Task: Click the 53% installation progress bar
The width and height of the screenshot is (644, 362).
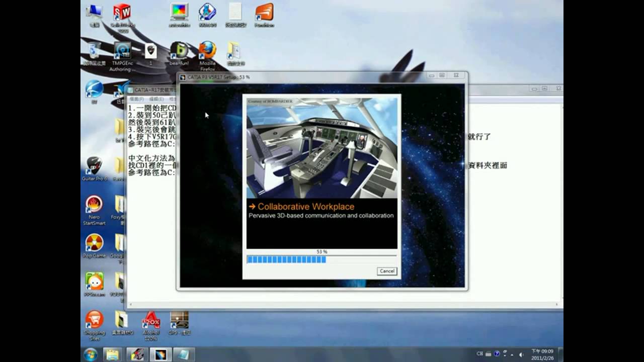Action: (321, 259)
